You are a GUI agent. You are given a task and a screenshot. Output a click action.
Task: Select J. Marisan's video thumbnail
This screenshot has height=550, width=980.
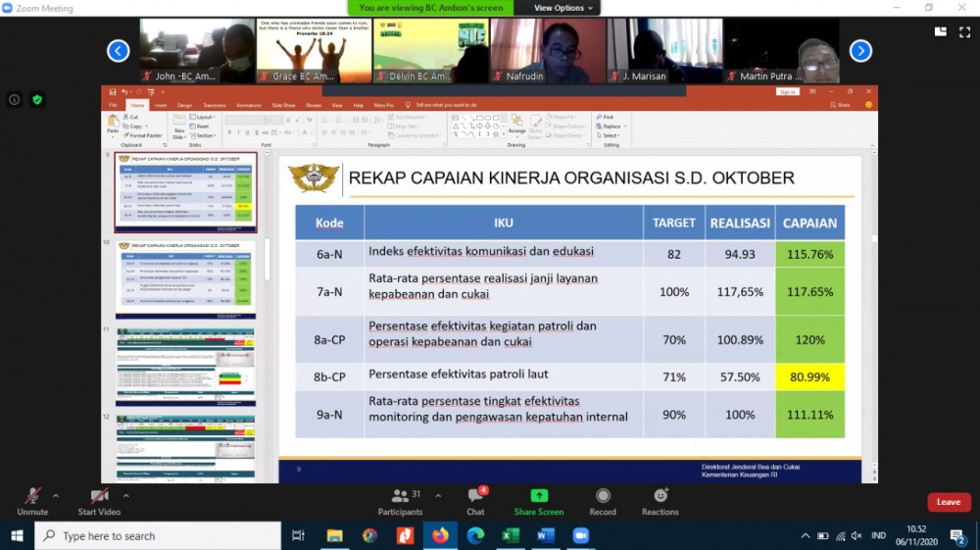tap(663, 50)
